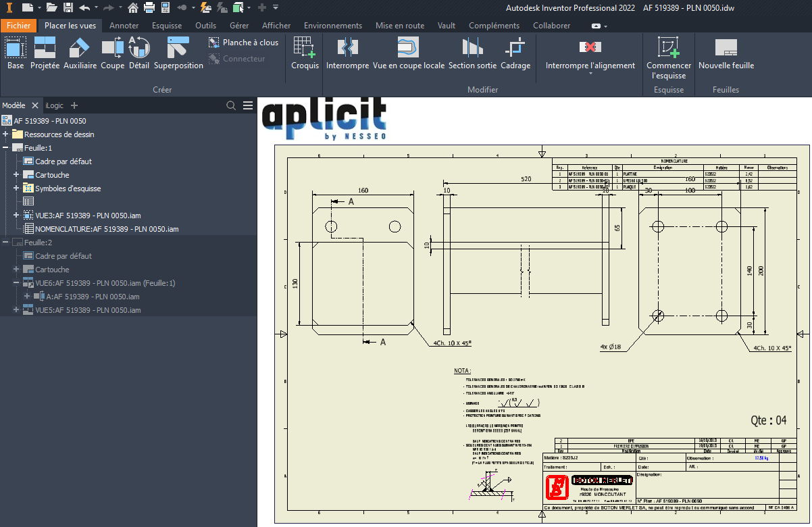Open the Fichier menu
Screen dimensions: 812x527
click(19, 26)
